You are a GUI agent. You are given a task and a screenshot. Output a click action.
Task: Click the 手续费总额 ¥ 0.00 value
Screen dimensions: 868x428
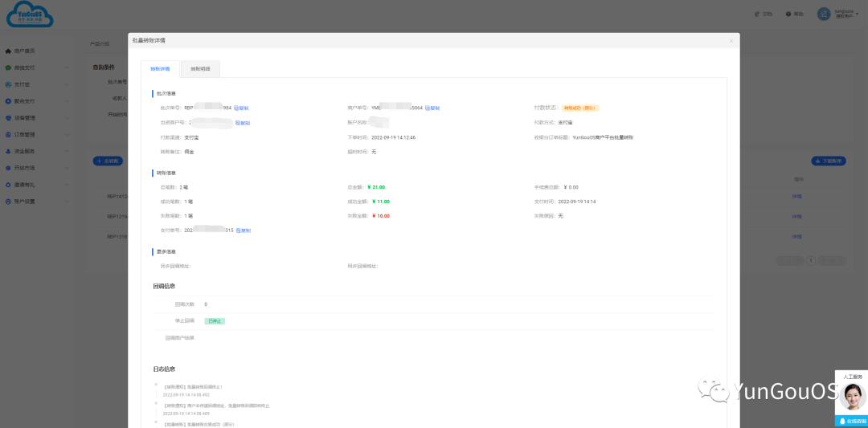tap(571, 187)
